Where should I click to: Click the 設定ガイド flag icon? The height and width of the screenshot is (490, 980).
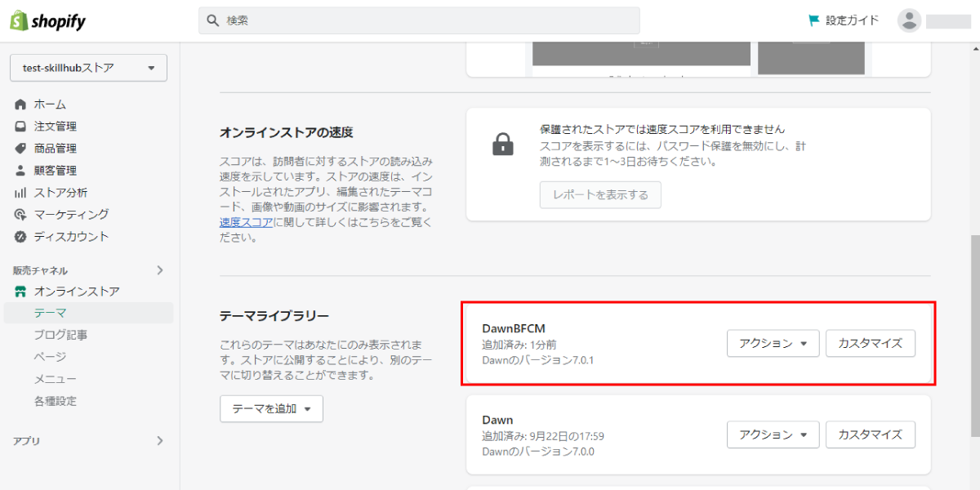pyautogui.click(x=814, y=20)
